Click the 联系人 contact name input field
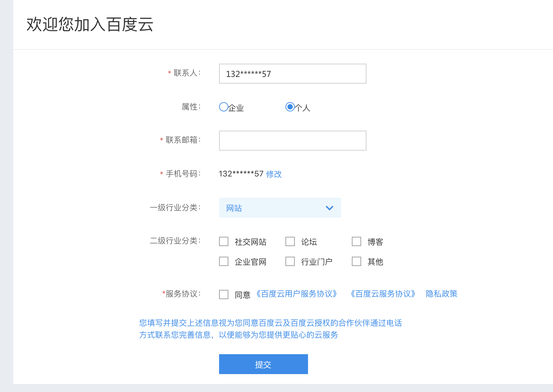The width and height of the screenshot is (553, 392). pyautogui.click(x=292, y=74)
